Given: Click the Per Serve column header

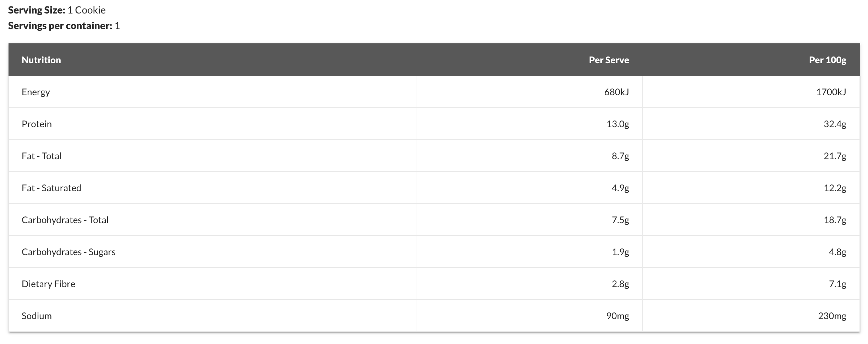Looking at the screenshot, I should 609,60.
